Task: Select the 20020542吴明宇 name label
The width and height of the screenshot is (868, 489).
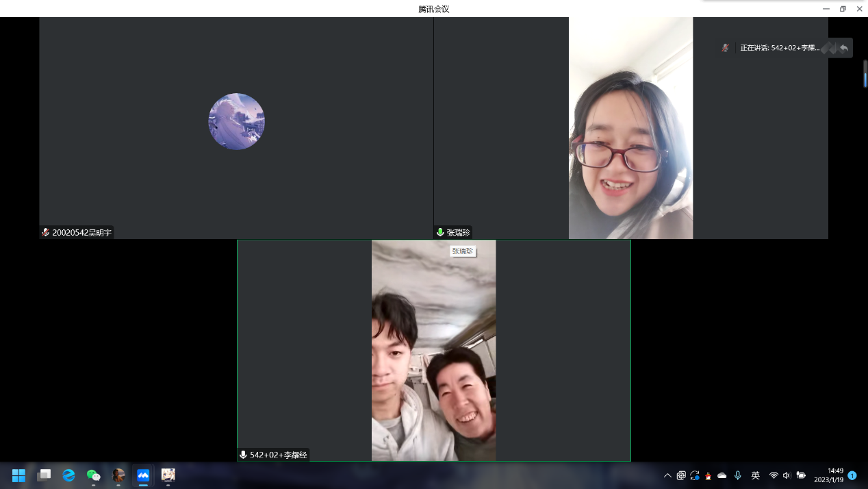Action: [81, 233]
